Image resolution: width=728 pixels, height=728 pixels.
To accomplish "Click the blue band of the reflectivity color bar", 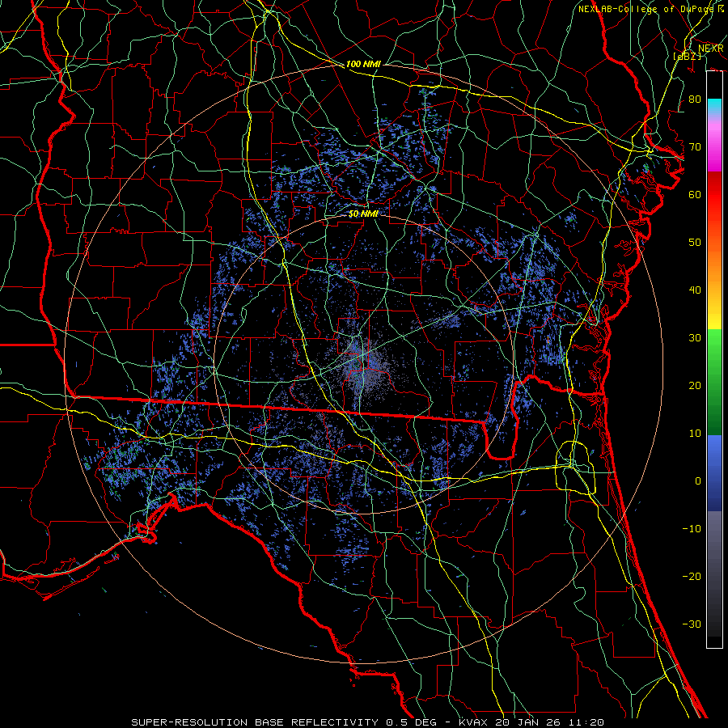I will (x=714, y=472).
